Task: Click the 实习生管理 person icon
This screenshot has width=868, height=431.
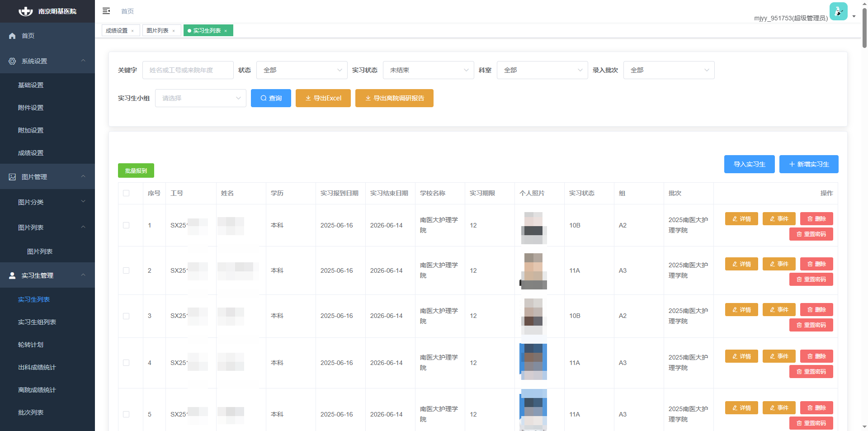Action: [12, 275]
